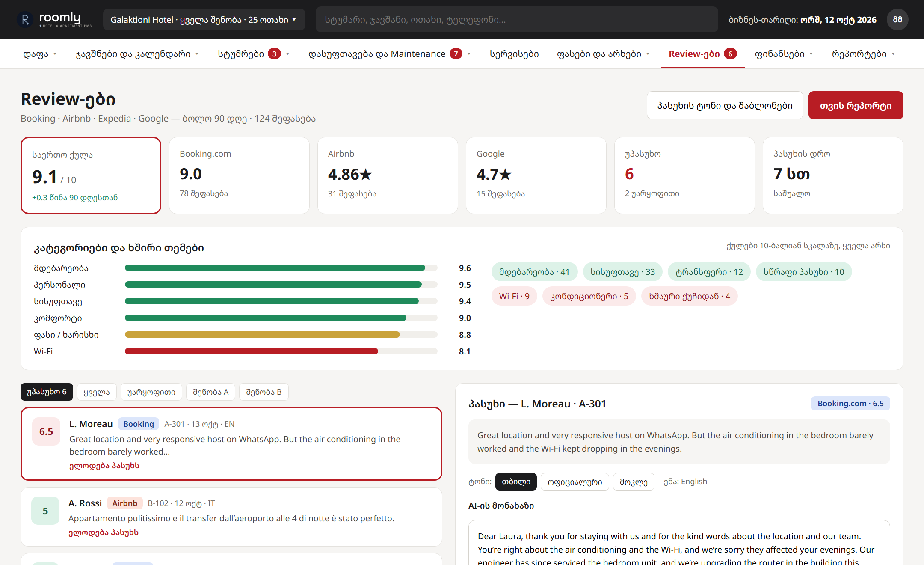
Task: Expand the დაფა menu
Action: (x=39, y=54)
